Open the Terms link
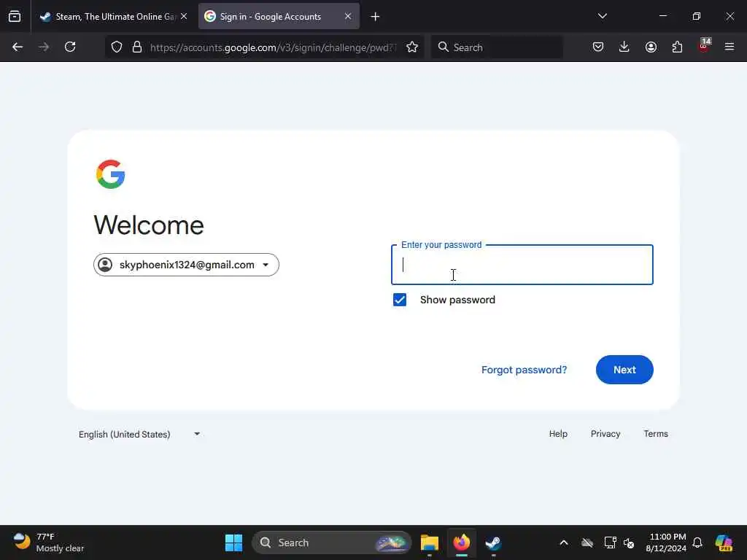This screenshot has height=560, width=747. pos(656,434)
